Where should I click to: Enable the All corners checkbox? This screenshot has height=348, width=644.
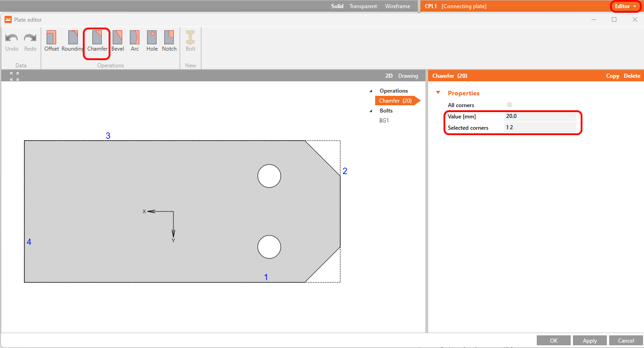coord(509,105)
